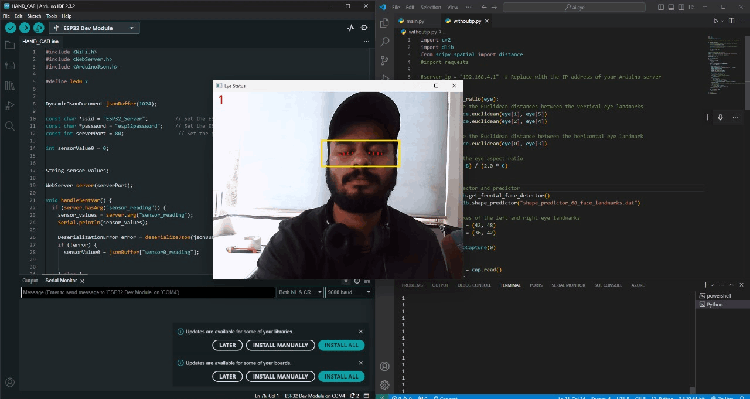Screen dimensions: 750x399
Task: Click INSTALL ALL for library updates
Action: 341,345
